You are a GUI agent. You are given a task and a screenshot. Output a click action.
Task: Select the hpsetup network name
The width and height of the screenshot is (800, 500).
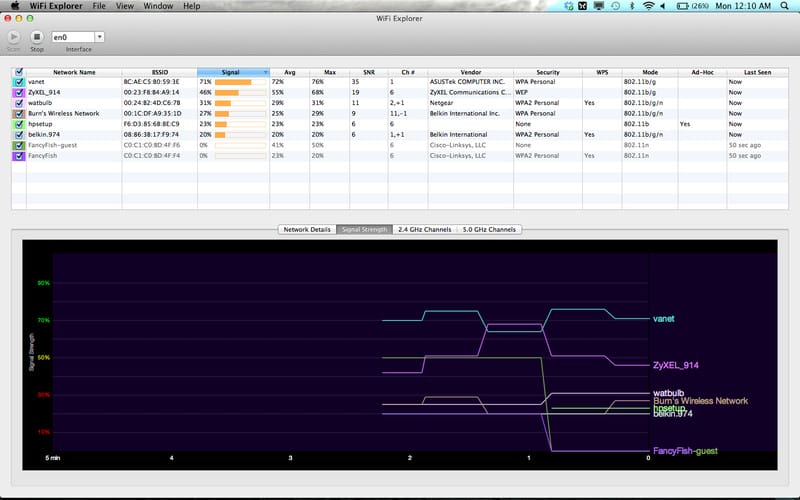pos(40,124)
